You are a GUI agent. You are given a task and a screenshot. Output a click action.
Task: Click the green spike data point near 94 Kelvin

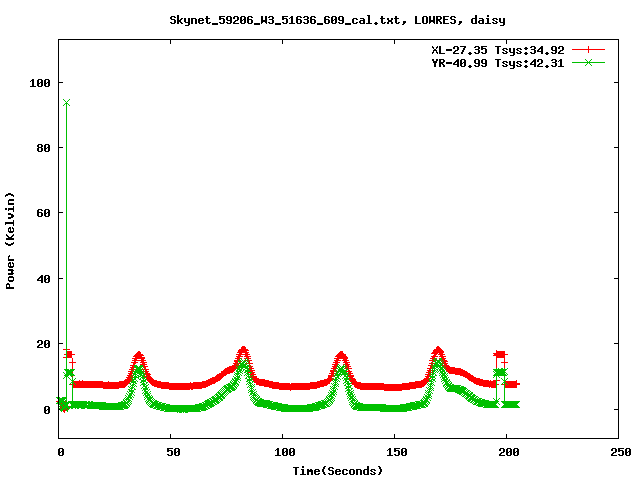(x=67, y=102)
